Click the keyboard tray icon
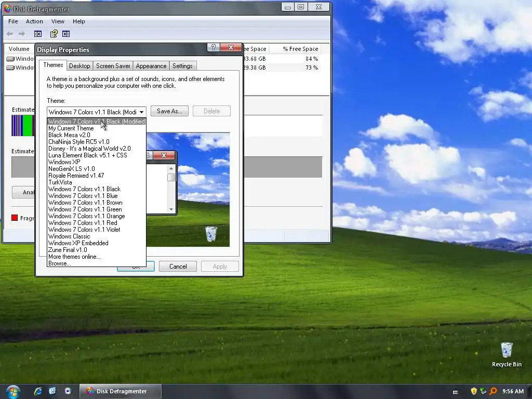 pos(455,392)
